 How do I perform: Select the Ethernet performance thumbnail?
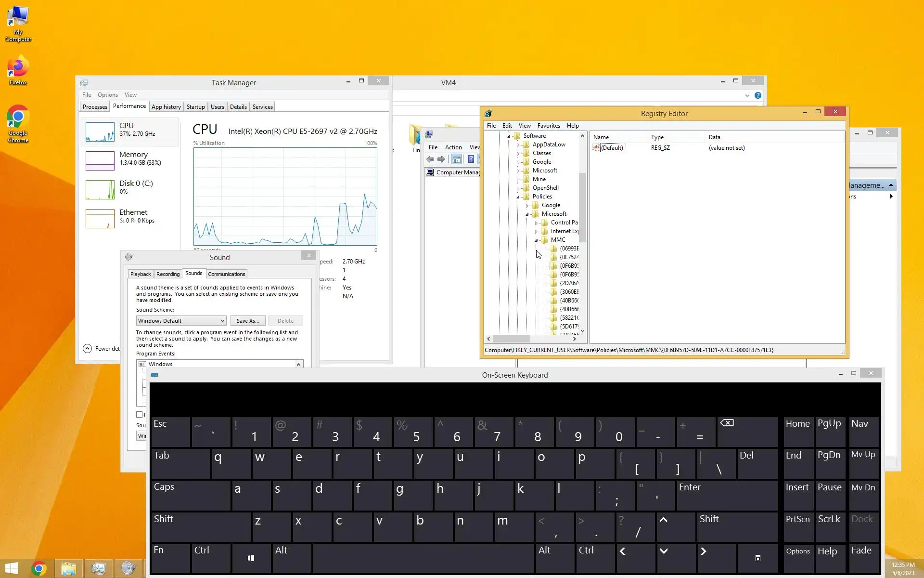(x=100, y=218)
